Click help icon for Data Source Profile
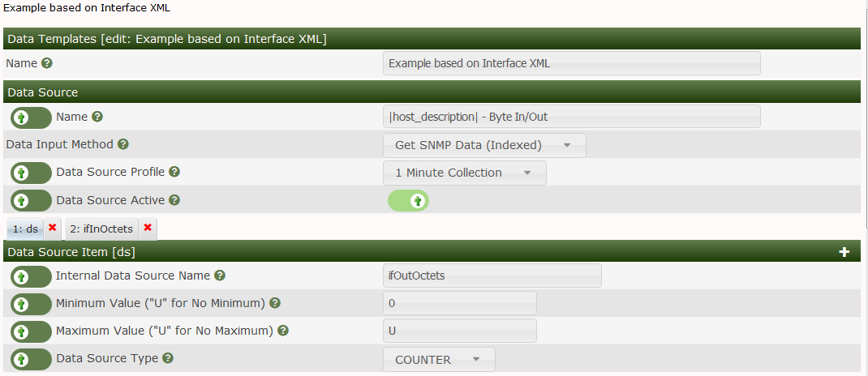Image resolution: width=868 pixels, height=376 pixels. pos(174,172)
